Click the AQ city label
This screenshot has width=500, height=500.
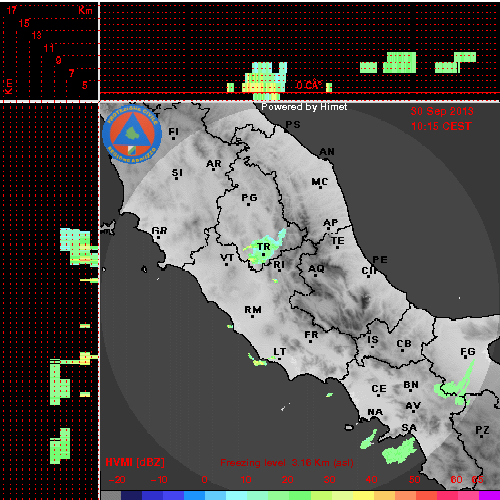316,269
